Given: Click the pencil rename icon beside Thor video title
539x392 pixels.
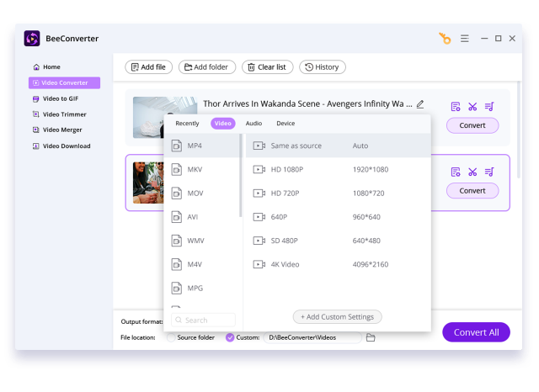Looking at the screenshot, I should coord(420,104).
